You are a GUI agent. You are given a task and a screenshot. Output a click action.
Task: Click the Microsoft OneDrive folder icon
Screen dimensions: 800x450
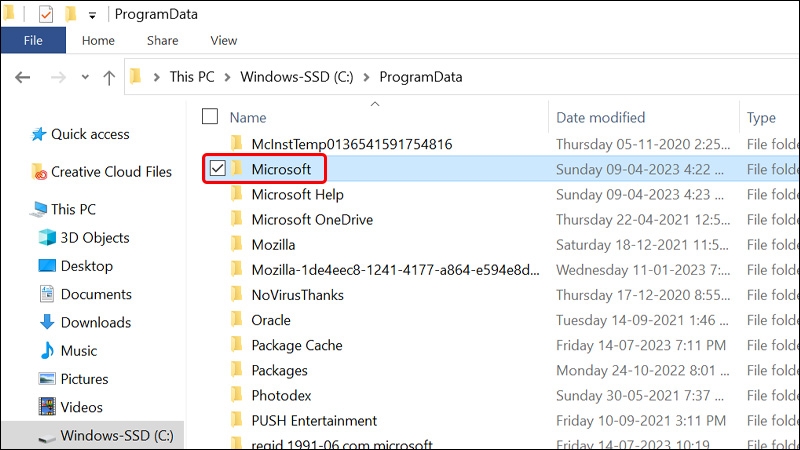click(x=237, y=218)
